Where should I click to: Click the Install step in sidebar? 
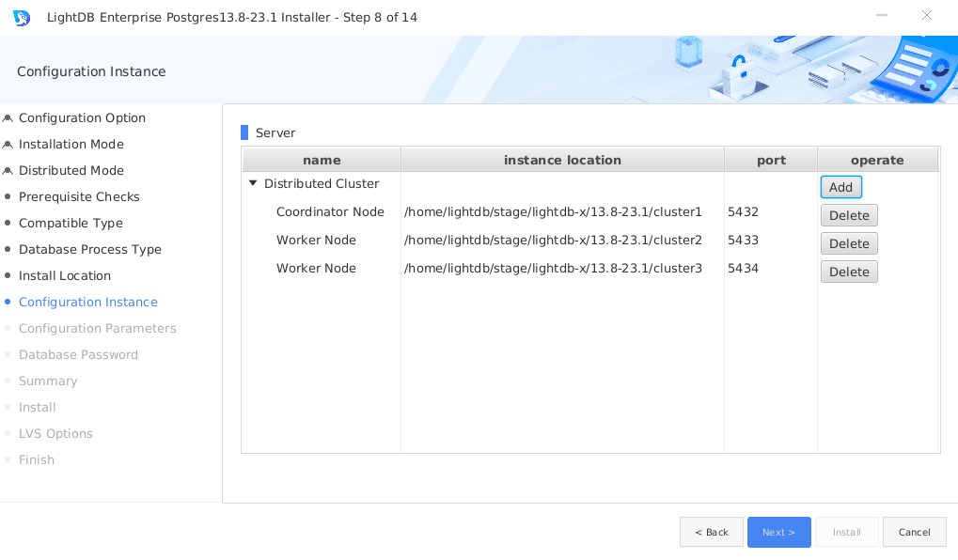37,408
